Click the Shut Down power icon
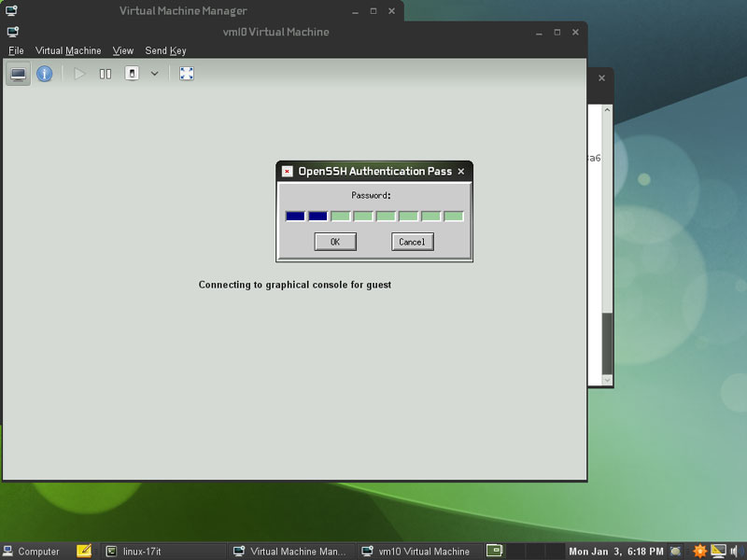This screenshot has height=560, width=747. (x=132, y=74)
